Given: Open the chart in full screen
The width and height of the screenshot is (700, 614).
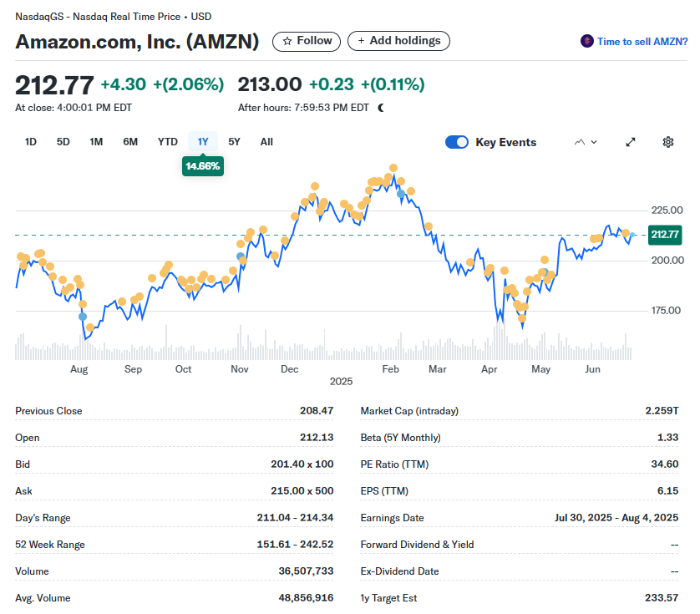Looking at the screenshot, I should (x=631, y=142).
